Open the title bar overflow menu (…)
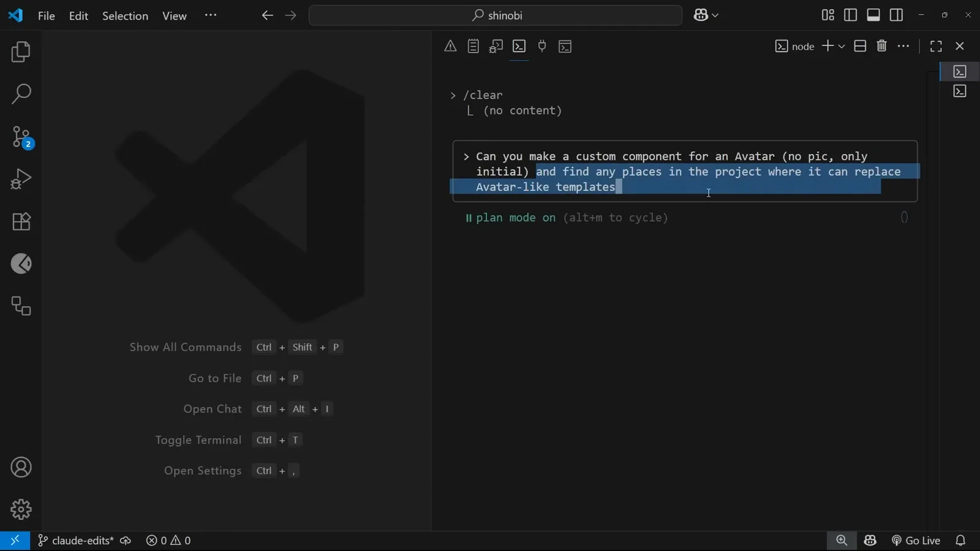This screenshot has width=980, height=551. pyautogui.click(x=211, y=16)
